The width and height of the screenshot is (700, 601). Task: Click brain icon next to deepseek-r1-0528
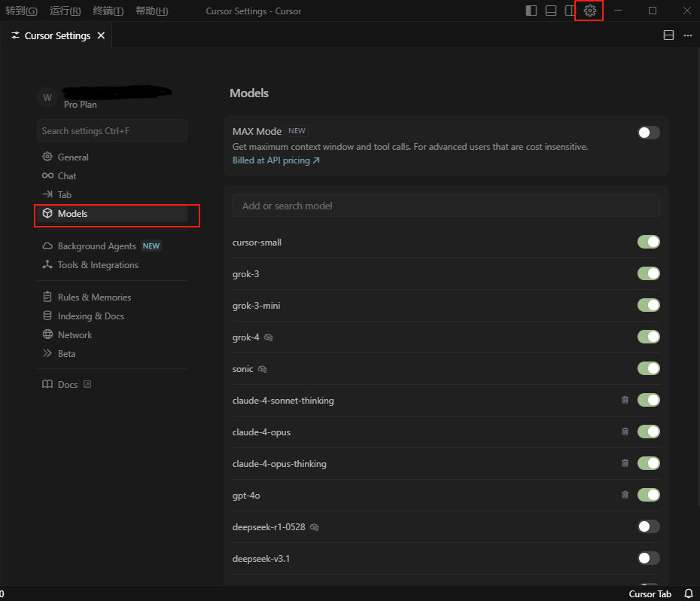tap(315, 527)
